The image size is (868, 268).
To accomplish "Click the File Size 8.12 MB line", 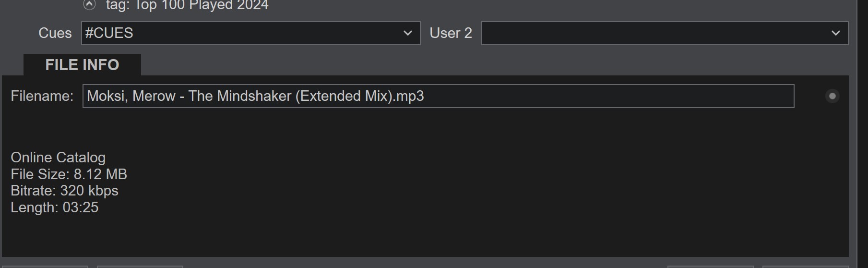I will click(x=69, y=174).
